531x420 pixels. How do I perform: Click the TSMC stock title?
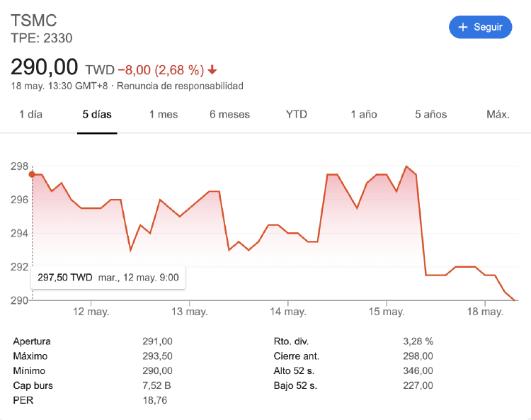pyautogui.click(x=33, y=21)
